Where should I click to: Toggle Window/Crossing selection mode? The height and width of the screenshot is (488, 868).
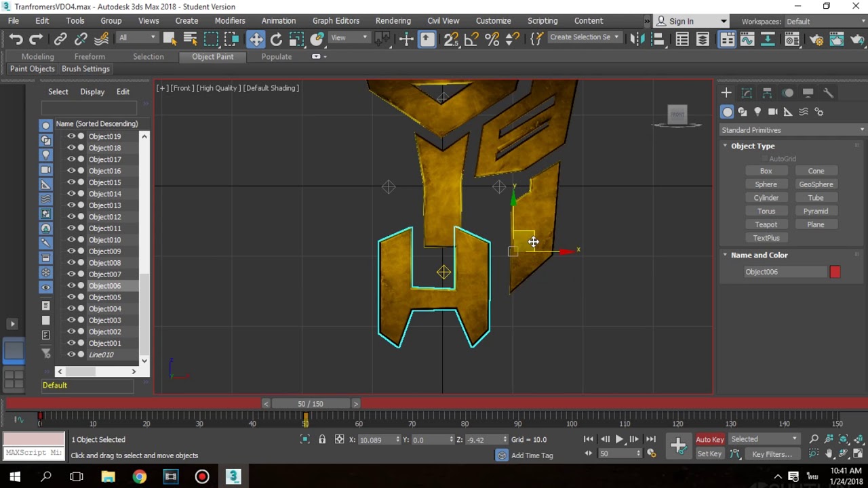click(x=231, y=39)
